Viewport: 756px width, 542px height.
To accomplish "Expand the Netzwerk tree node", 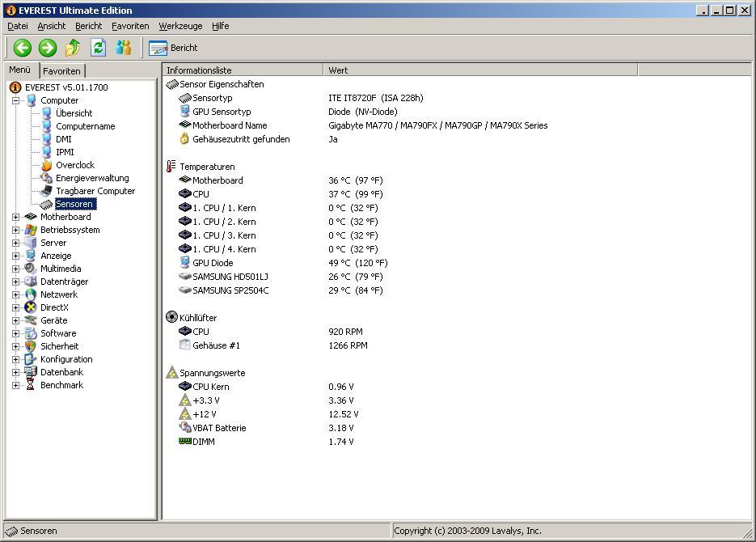I will tap(16, 295).
